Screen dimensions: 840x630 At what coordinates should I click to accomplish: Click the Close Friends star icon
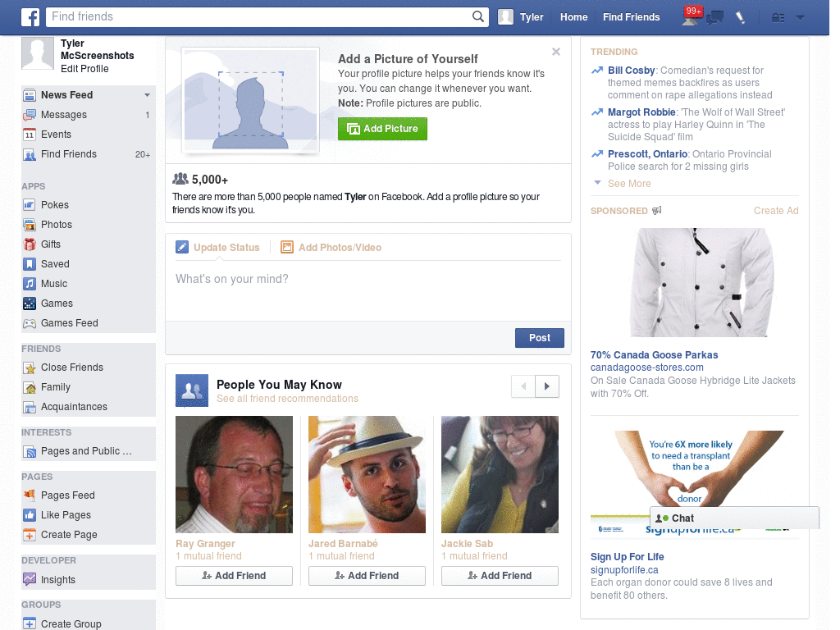(30, 367)
